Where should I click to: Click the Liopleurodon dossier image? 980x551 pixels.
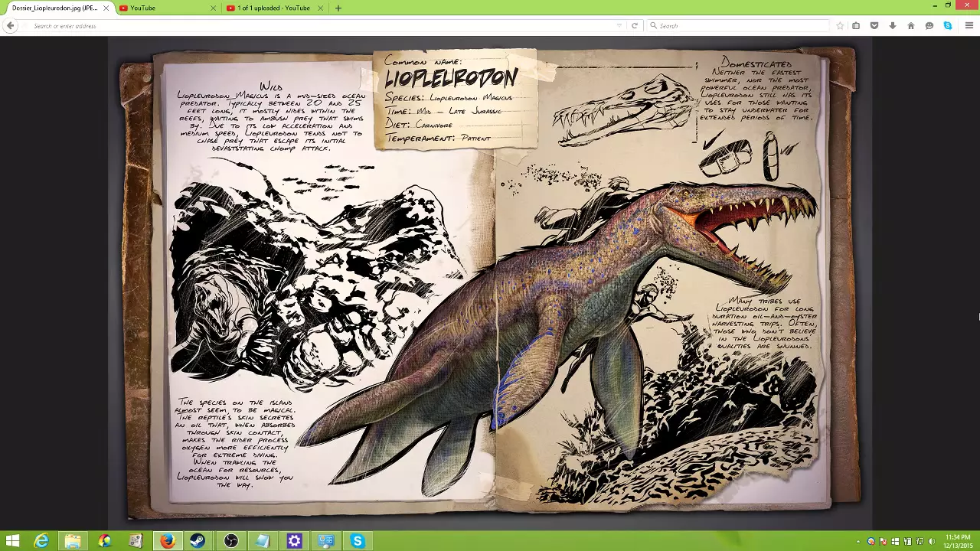tap(490, 283)
